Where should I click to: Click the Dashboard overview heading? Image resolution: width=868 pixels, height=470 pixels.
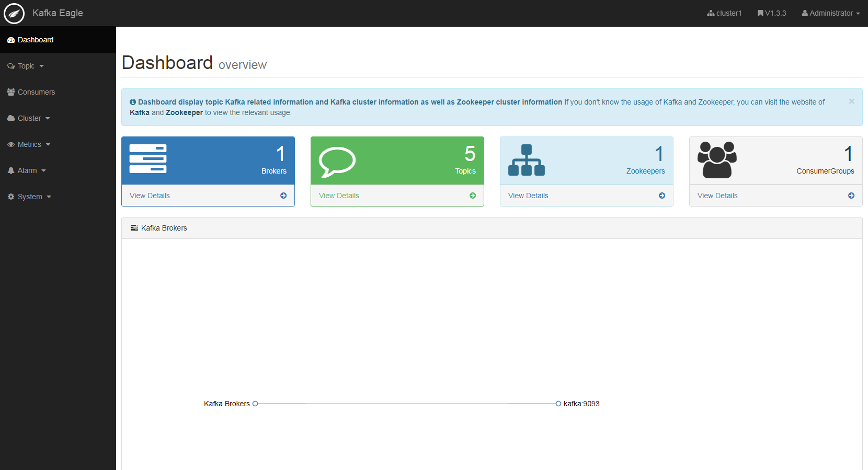[194, 63]
